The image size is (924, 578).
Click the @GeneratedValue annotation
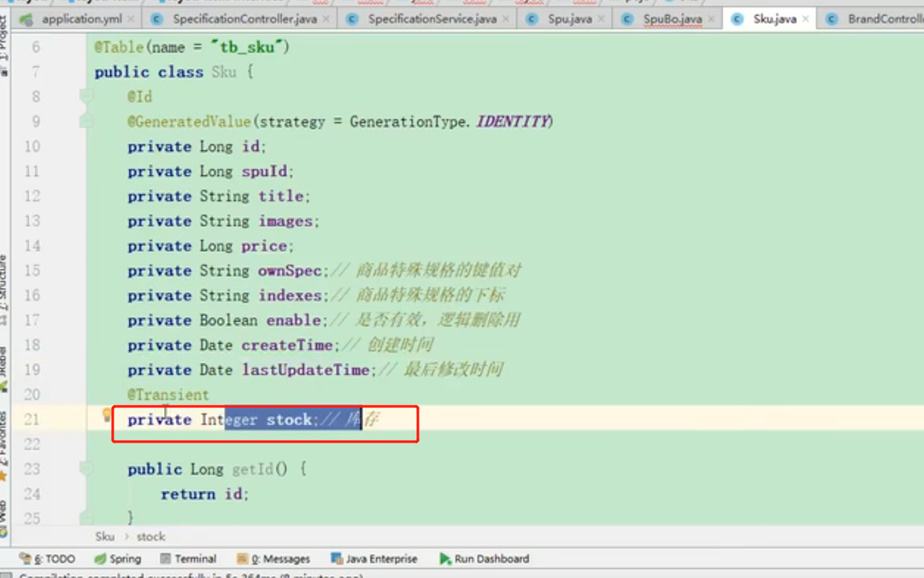click(x=190, y=122)
